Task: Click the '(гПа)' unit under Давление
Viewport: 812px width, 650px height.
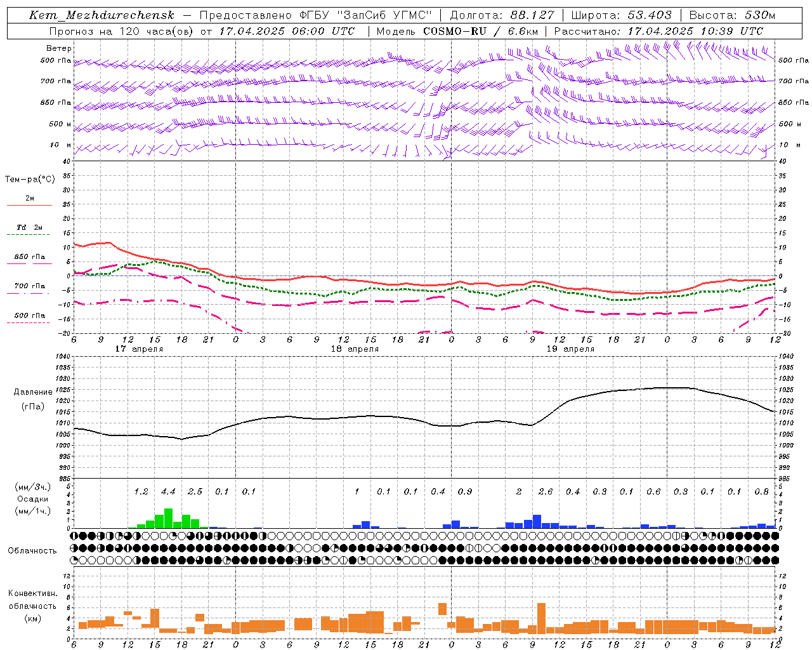Action: [33, 407]
